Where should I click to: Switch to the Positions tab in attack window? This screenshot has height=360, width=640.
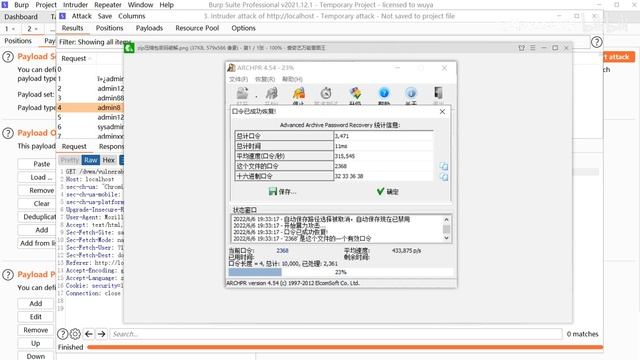click(109, 28)
